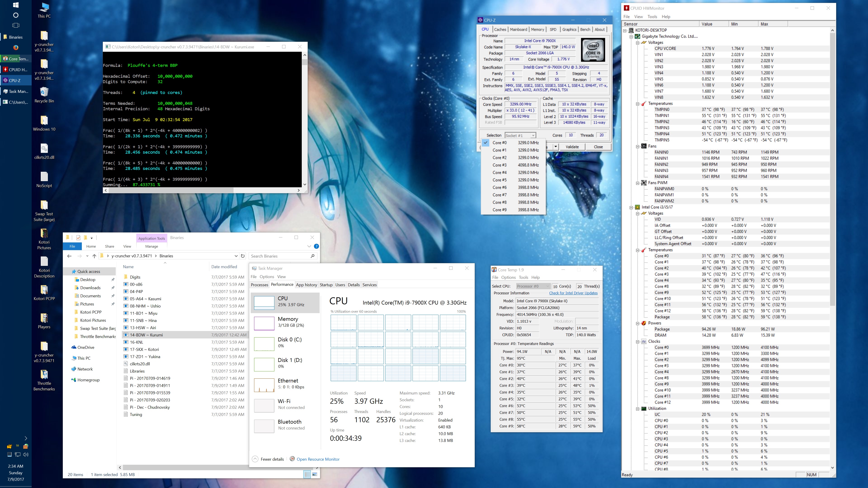Collapse the Fans PWM node in HWMonitor
The width and height of the screenshot is (868, 488).
coord(637,183)
